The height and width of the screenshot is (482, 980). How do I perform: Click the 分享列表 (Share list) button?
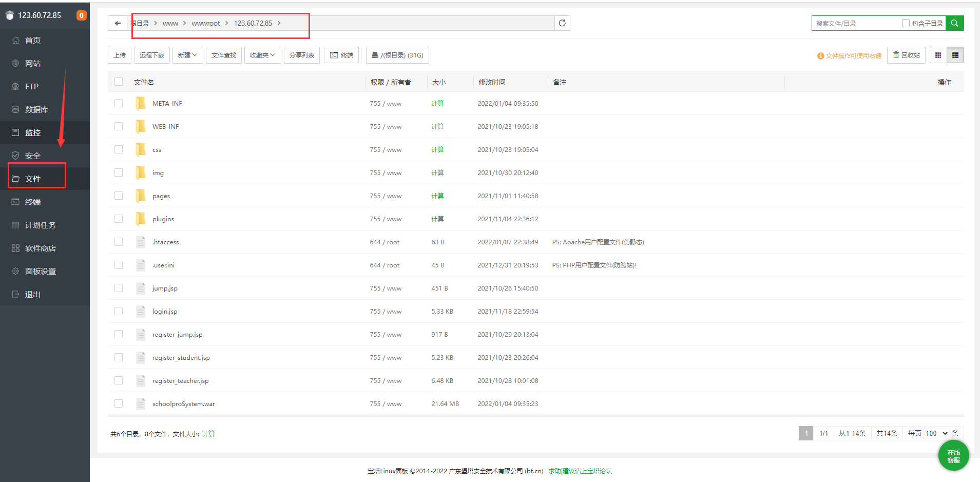(x=302, y=55)
